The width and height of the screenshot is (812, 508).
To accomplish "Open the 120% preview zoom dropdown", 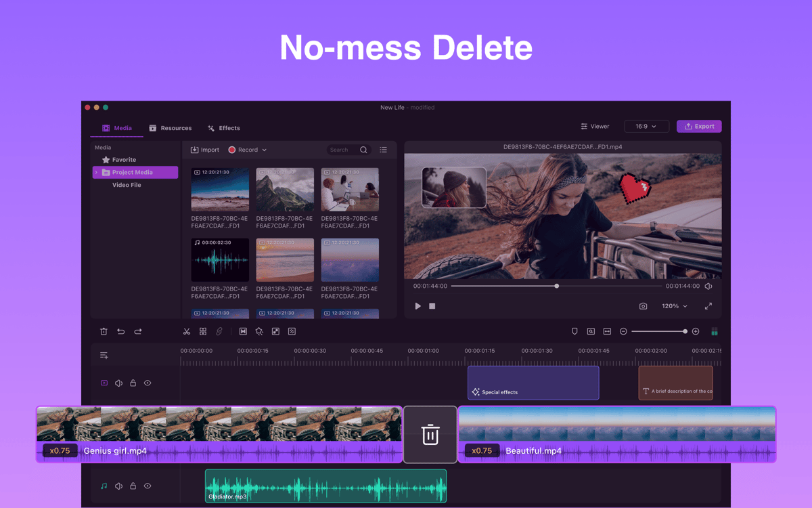I will 674,306.
